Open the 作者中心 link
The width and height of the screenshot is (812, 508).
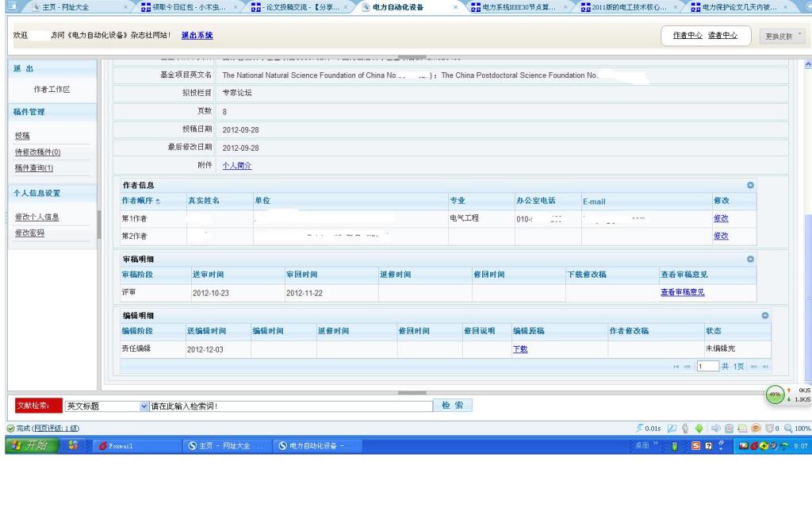tap(688, 35)
